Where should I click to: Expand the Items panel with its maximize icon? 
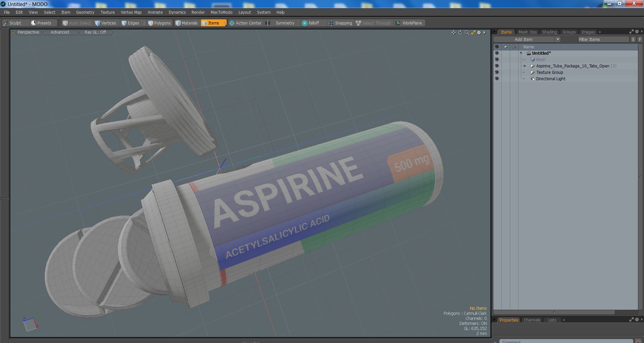coord(631,32)
